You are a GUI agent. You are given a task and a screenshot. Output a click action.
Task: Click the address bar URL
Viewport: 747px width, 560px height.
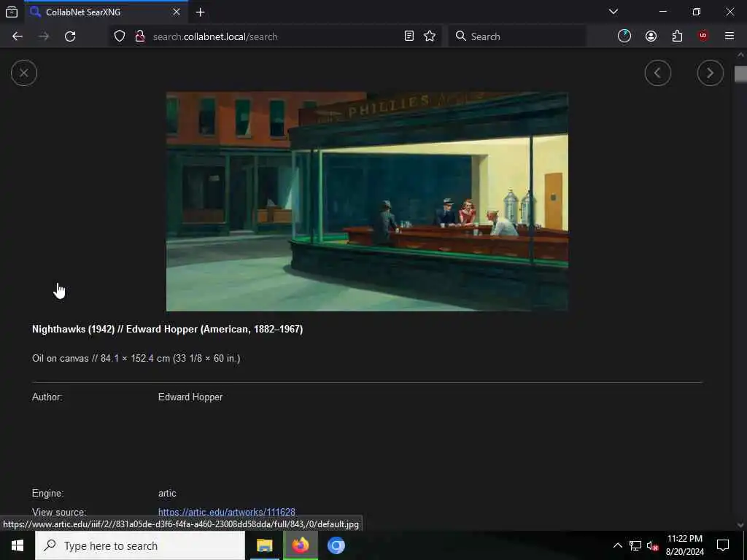pos(215,36)
